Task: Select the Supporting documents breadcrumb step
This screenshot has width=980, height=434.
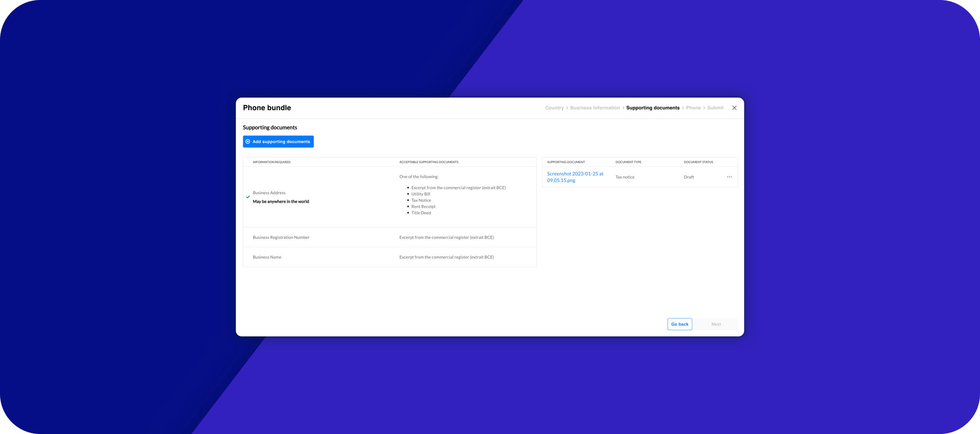Action: pos(652,108)
